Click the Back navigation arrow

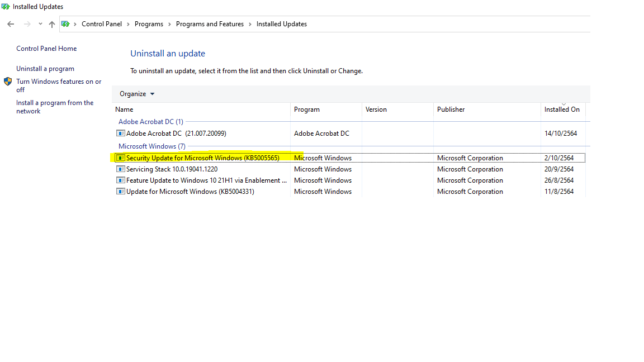click(11, 24)
